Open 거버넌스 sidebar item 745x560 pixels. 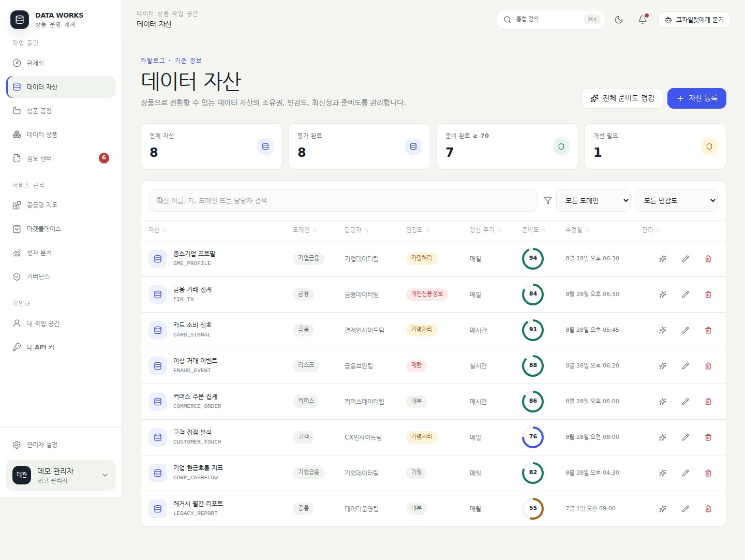61,276
